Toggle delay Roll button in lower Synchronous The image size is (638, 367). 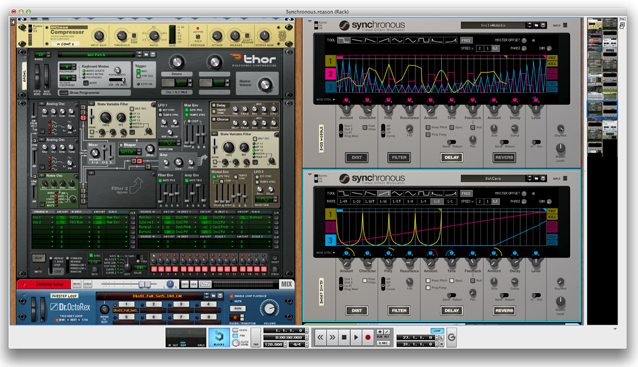coord(473,280)
